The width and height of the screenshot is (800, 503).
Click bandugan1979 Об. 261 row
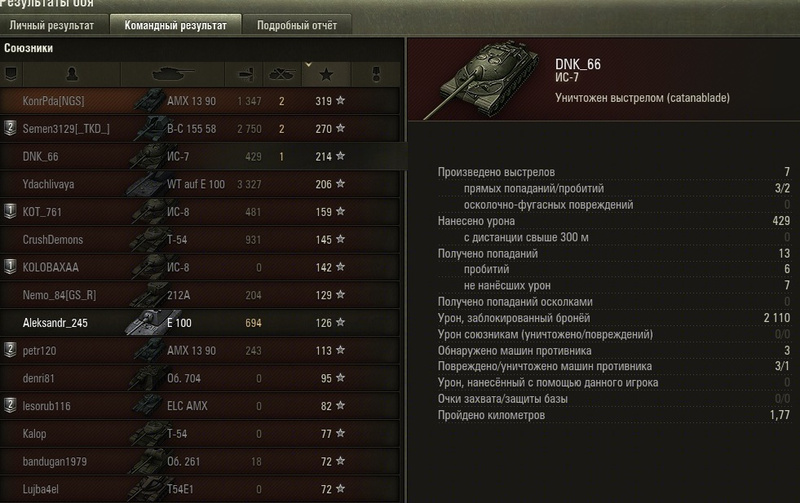pyautogui.click(x=200, y=462)
